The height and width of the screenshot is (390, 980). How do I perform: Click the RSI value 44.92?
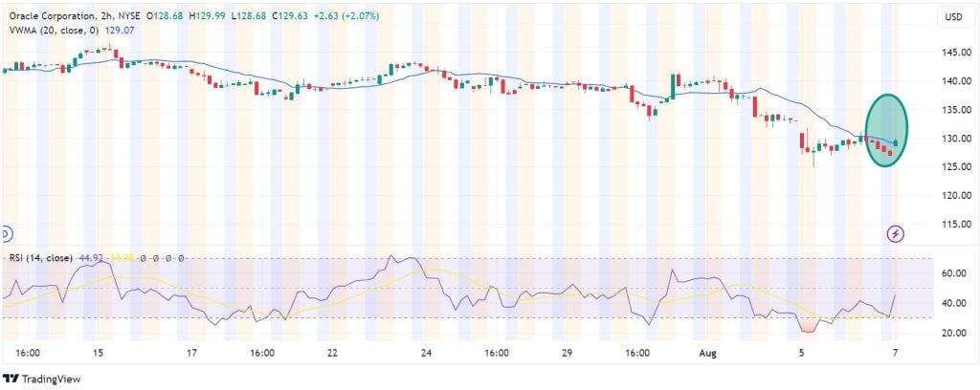pyautogui.click(x=91, y=258)
